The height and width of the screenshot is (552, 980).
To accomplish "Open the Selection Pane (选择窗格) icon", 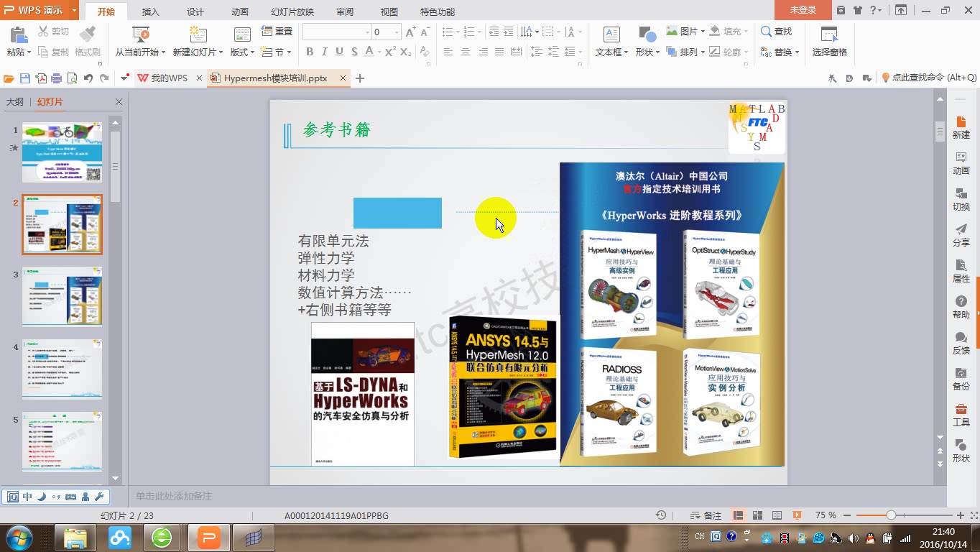I will click(829, 34).
